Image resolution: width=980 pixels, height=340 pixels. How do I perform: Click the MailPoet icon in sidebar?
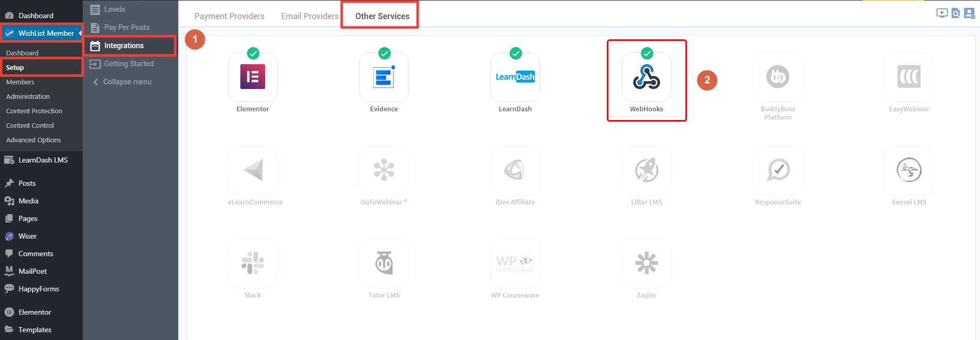(x=9, y=271)
